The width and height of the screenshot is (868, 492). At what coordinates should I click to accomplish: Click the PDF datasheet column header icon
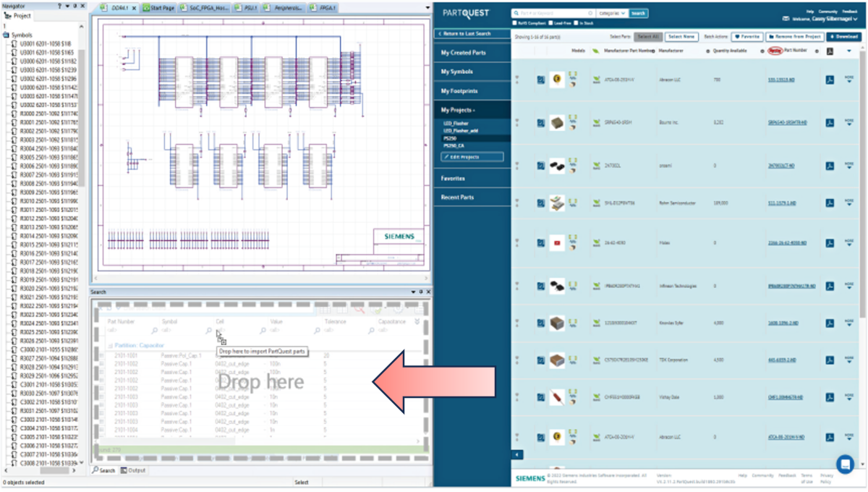(x=830, y=51)
